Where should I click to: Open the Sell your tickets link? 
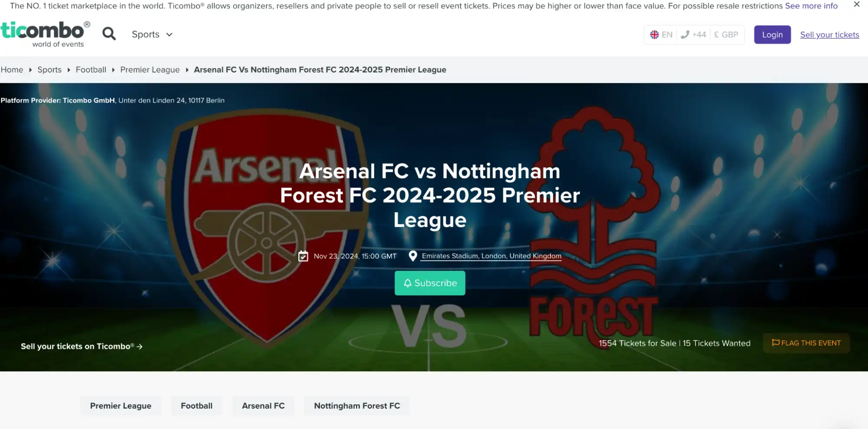829,34
